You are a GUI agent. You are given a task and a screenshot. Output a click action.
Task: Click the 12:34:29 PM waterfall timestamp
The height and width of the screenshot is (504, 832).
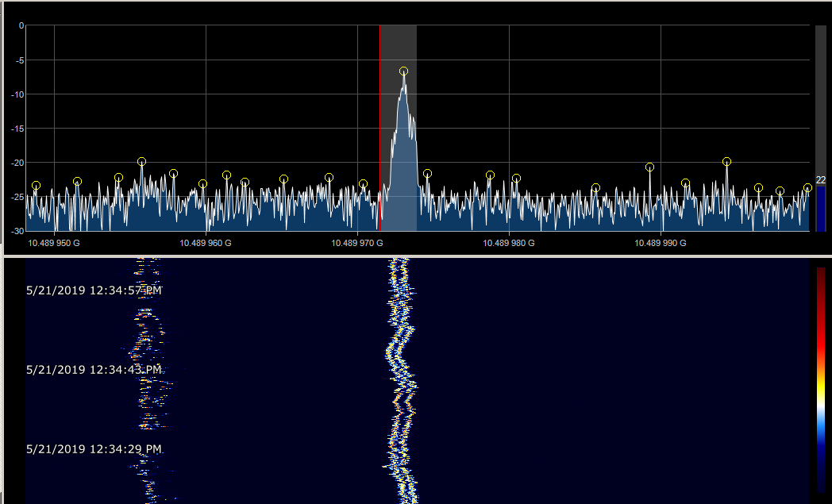[x=94, y=448]
